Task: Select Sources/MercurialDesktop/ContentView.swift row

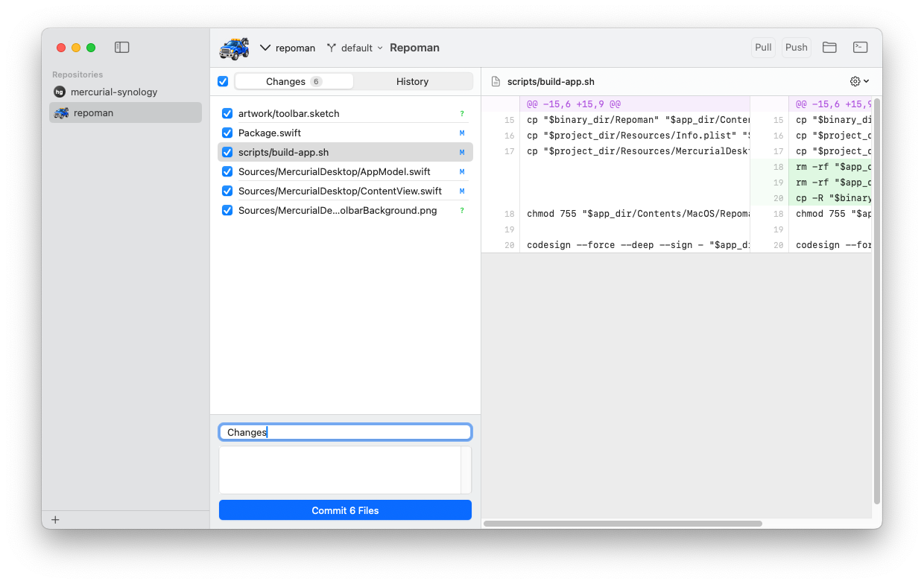Action: pos(345,191)
